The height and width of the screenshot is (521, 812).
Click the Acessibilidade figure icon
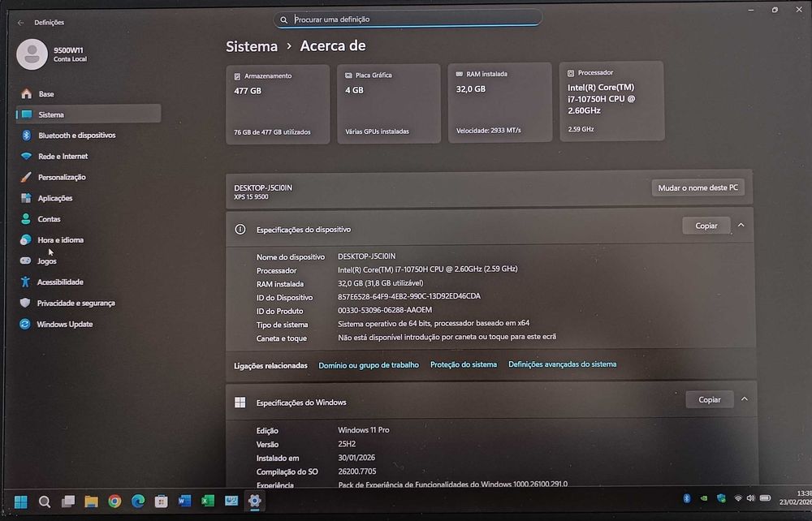[25, 282]
